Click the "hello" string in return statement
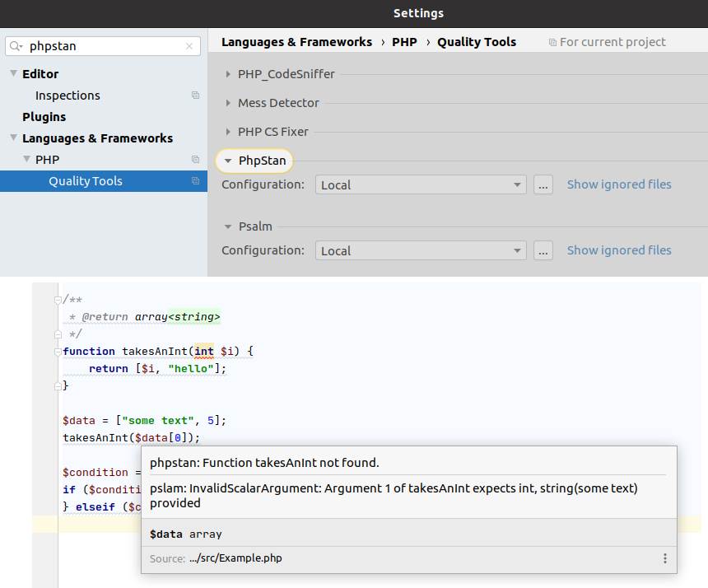The height and width of the screenshot is (588, 708). [190, 368]
